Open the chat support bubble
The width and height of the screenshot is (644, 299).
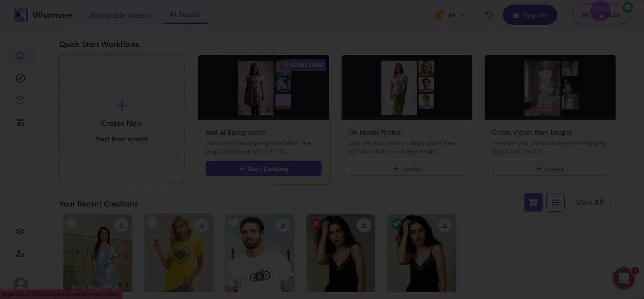624,278
